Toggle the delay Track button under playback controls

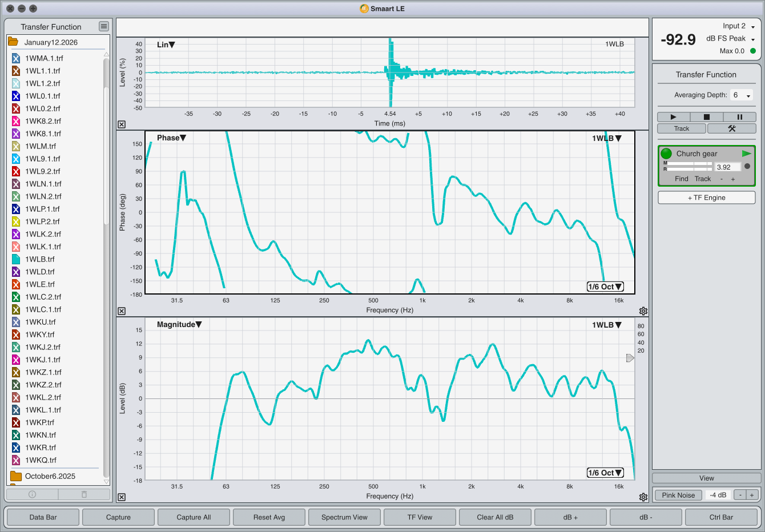click(x=682, y=128)
